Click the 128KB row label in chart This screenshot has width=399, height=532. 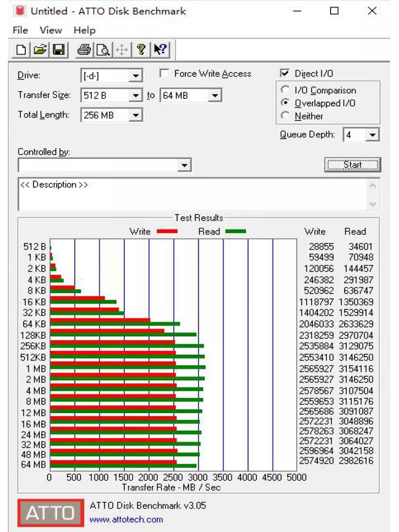pyautogui.click(x=33, y=335)
